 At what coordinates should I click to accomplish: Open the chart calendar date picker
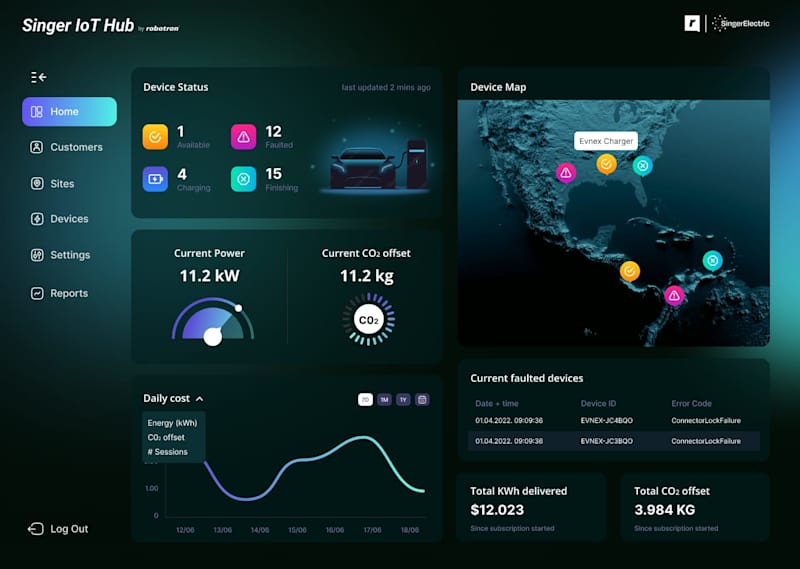click(x=422, y=400)
